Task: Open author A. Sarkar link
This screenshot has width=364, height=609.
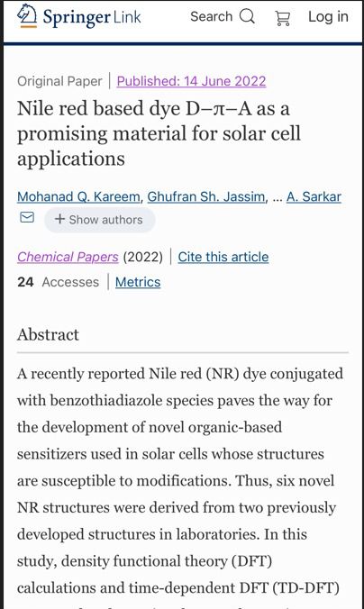Action: click(314, 196)
